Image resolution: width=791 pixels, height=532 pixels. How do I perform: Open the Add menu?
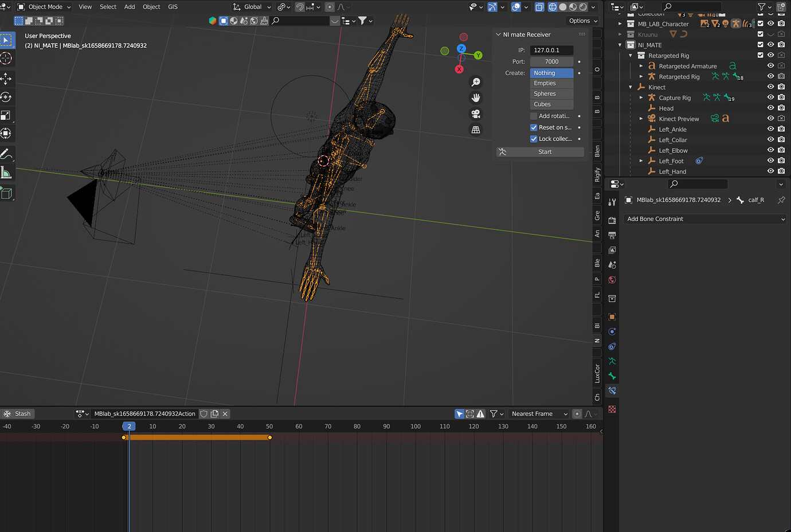(130, 7)
